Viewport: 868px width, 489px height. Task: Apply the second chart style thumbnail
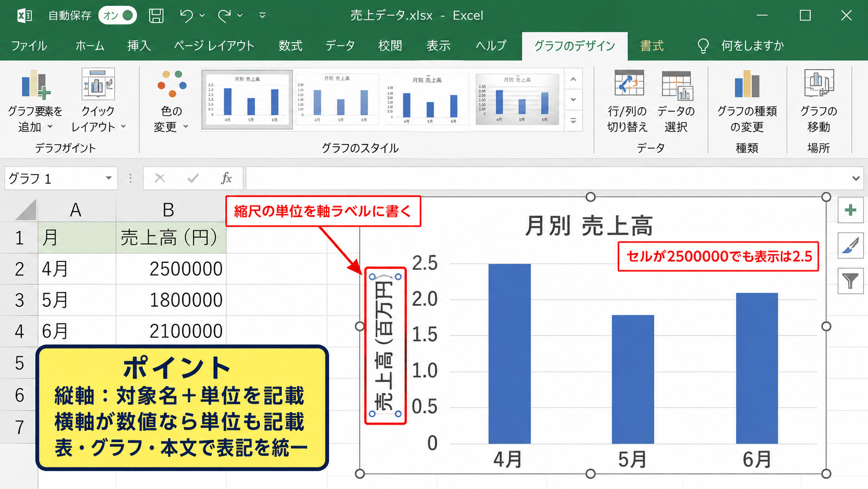coord(338,99)
